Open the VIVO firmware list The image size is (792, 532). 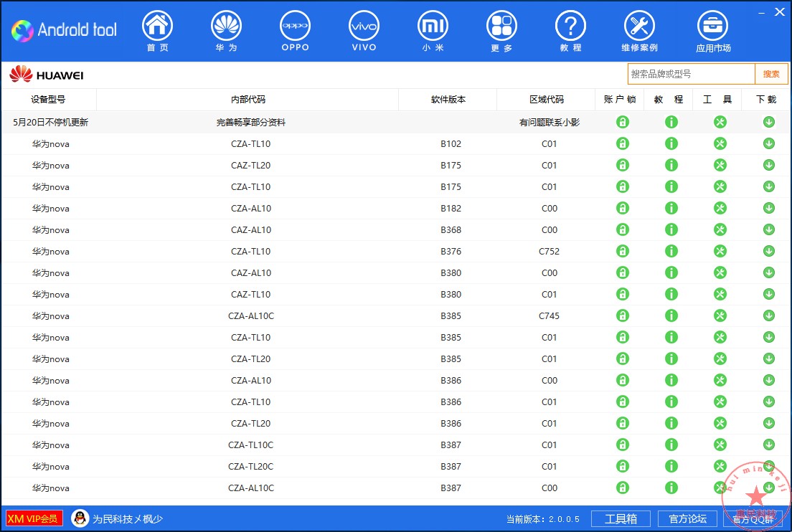point(364,30)
